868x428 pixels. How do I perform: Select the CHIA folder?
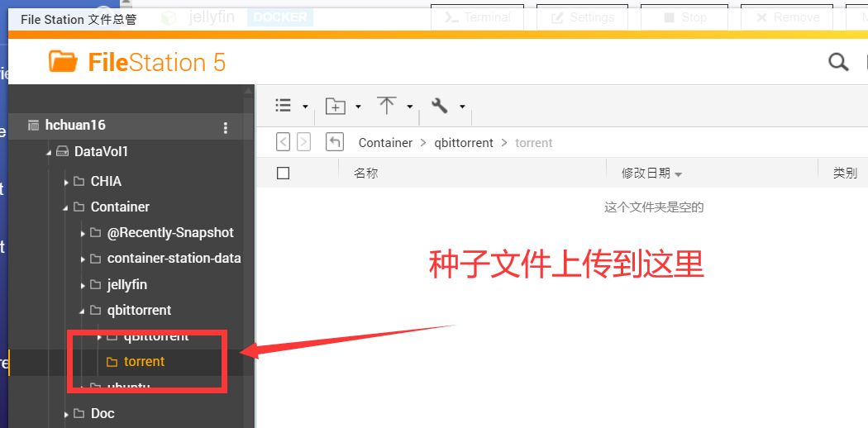(106, 182)
